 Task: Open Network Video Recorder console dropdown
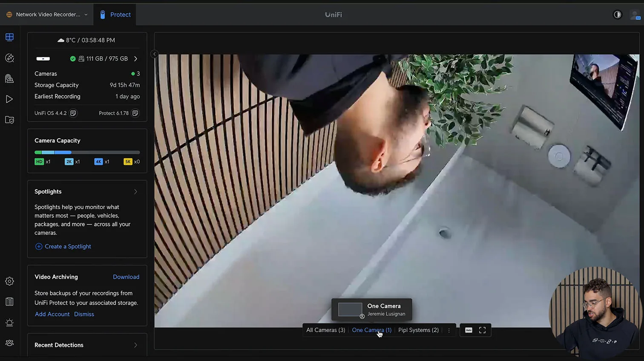click(47, 14)
